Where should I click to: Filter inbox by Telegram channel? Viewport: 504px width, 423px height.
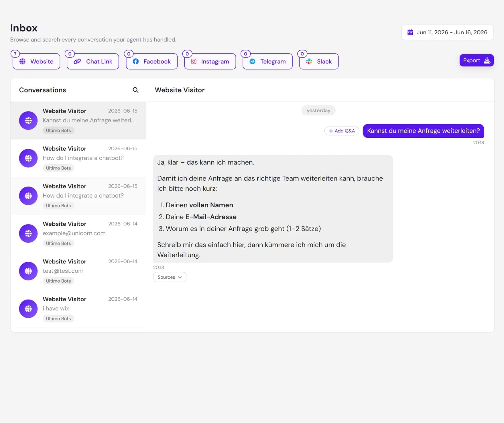pyautogui.click(x=267, y=61)
